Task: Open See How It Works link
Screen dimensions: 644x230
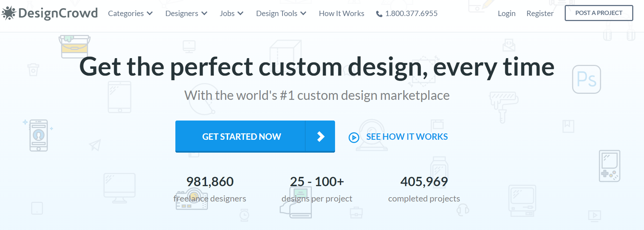Action: 407,137
